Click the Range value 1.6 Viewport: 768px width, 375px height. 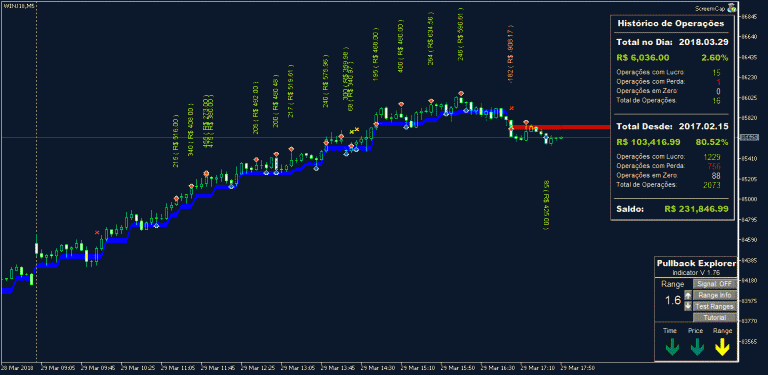(672, 301)
